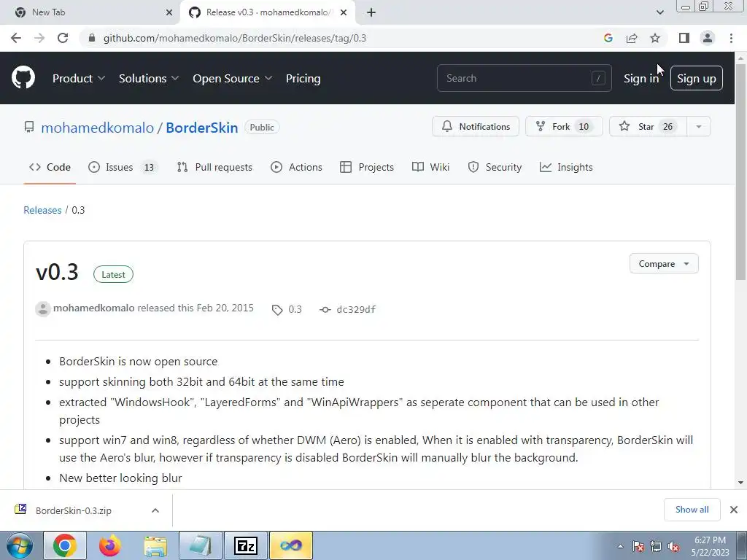Open Chrome three-dot menu
This screenshot has width=747, height=560.
coord(731,38)
